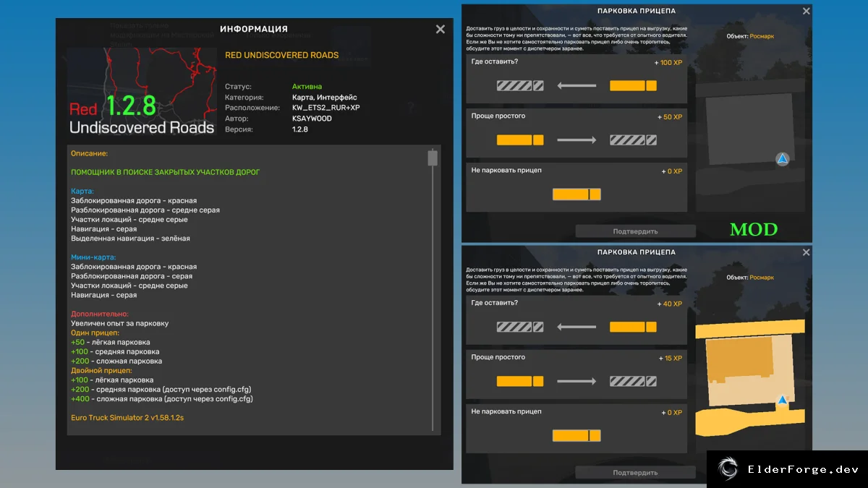Click the Двойной прицеп: heading
868x488 pixels.
click(101, 371)
